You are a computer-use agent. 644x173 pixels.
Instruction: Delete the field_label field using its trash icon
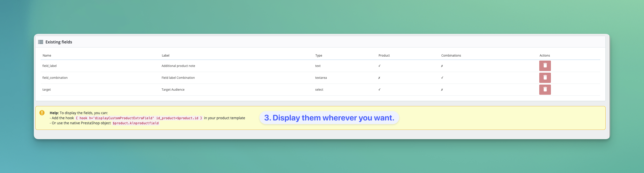click(x=545, y=66)
